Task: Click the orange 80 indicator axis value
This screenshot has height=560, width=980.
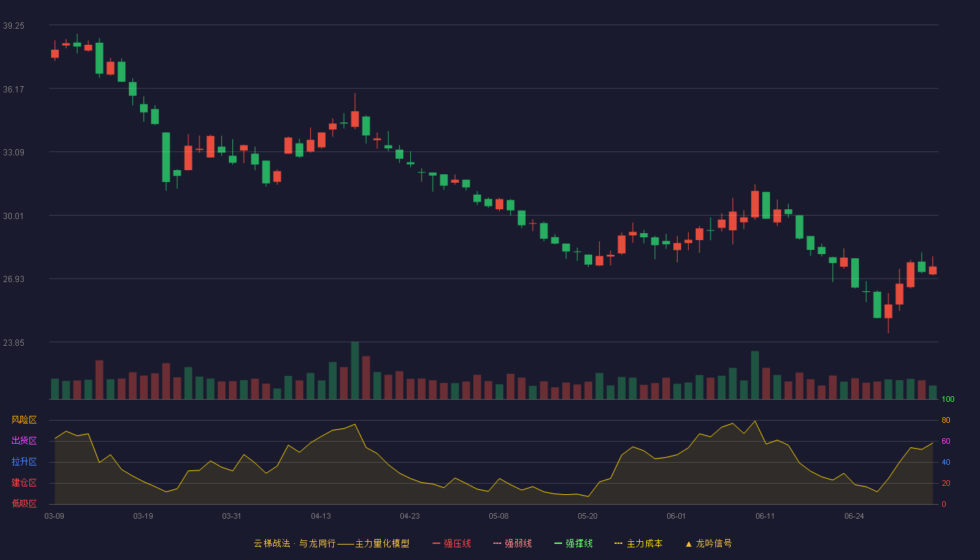Action: [946, 420]
